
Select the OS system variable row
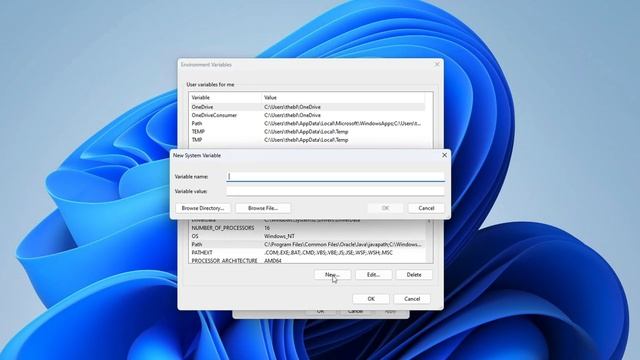tap(307, 236)
